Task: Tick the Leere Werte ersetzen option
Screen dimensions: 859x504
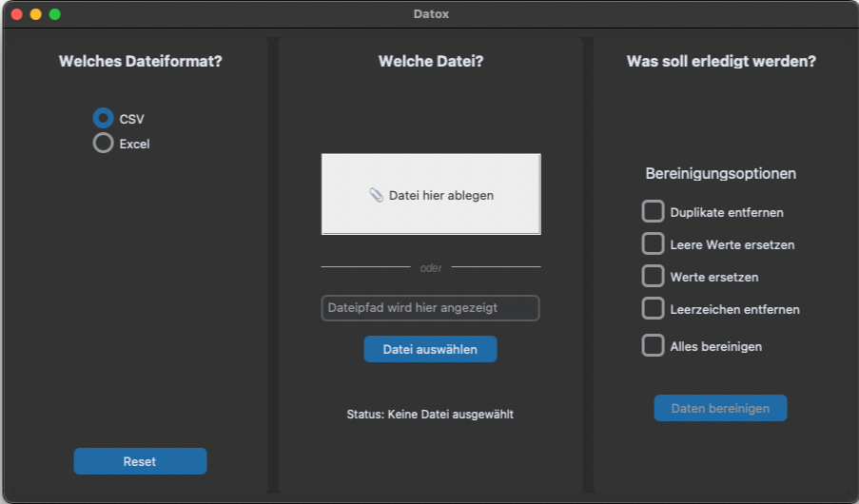Action: click(x=653, y=243)
